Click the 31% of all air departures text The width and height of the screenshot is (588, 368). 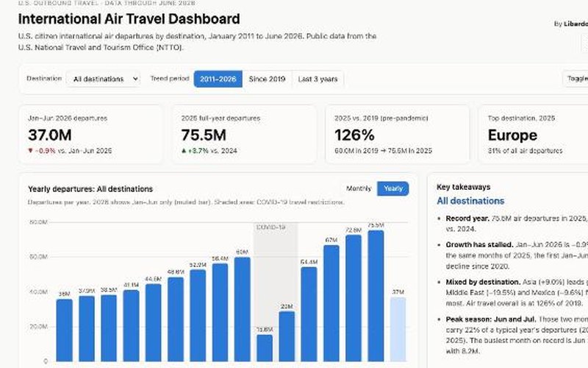pos(525,151)
